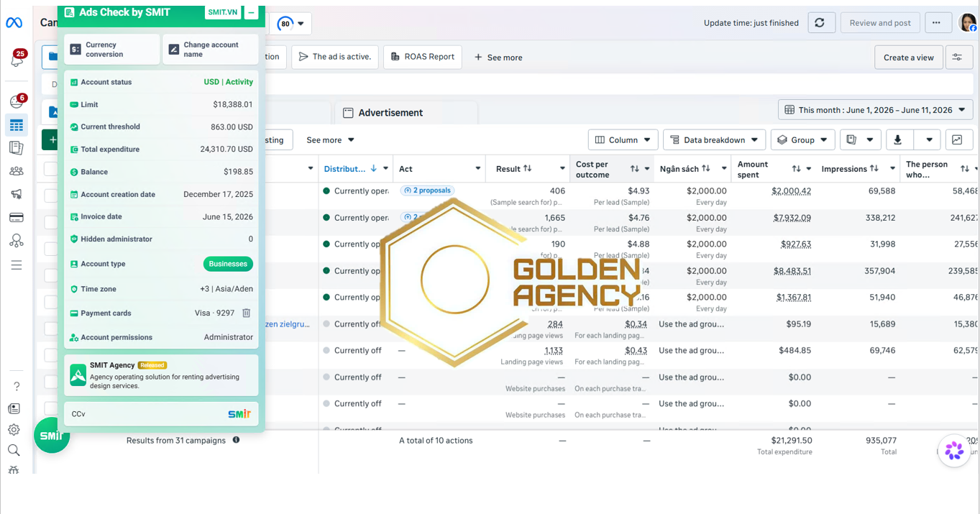Open the This month date range picker
The image size is (980, 514).
pos(876,110)
